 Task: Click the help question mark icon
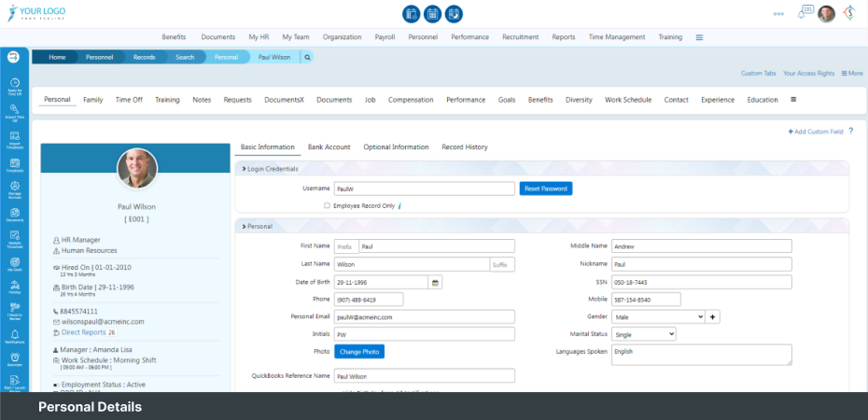(850, 132)
